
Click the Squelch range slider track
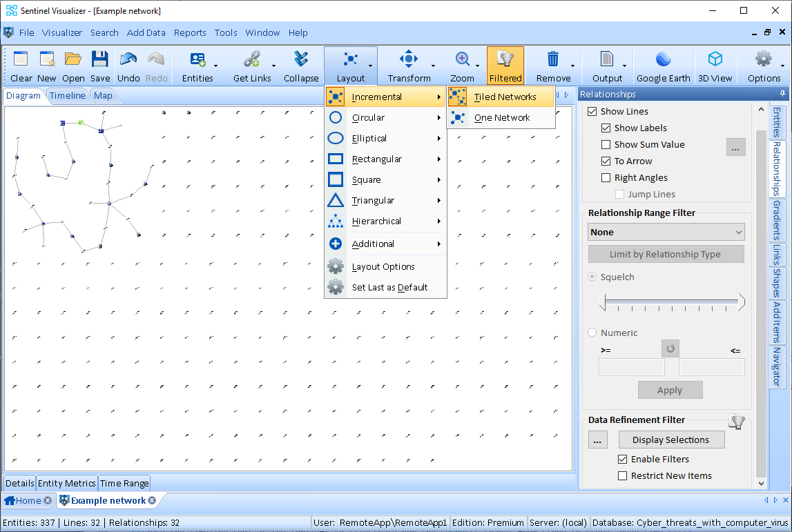click(x=672, y=302)
